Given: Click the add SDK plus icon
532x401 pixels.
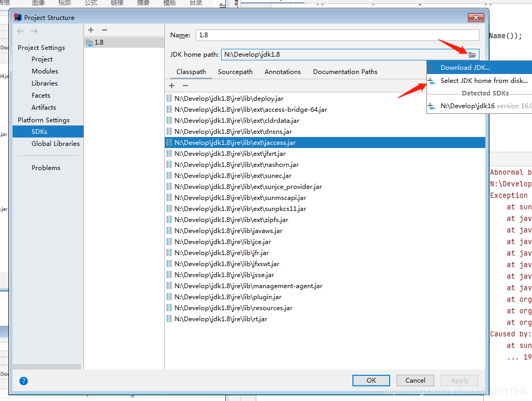Looking at the screenshot, I should (90, 30).
